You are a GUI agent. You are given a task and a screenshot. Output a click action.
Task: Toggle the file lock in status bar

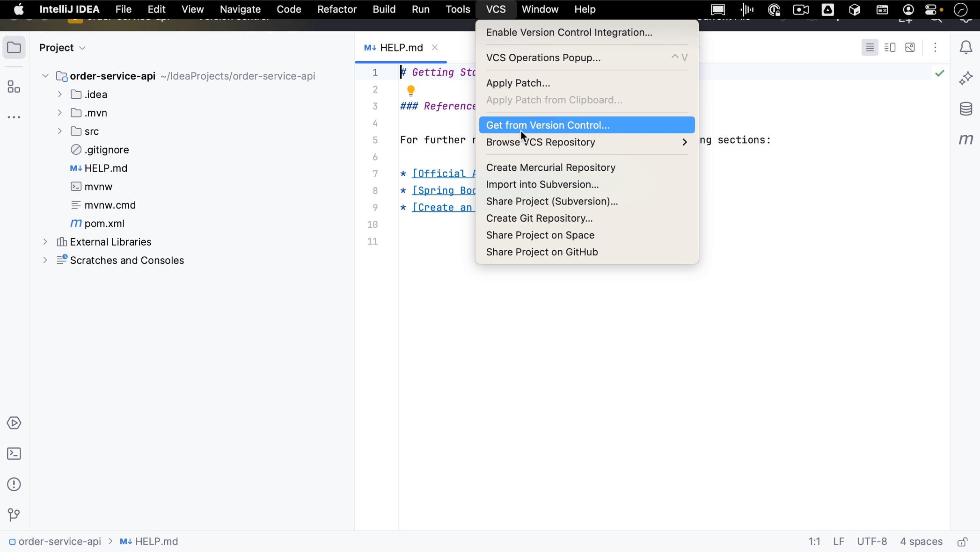(x=962, y=542)
